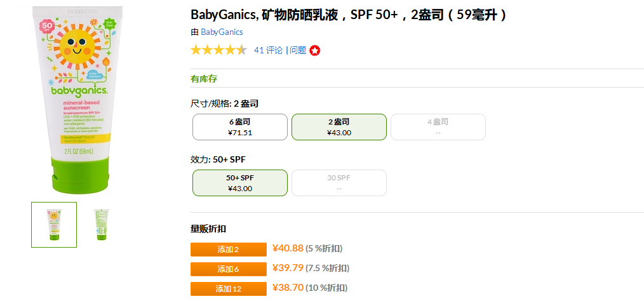Screen dimensions: 644x301
Task: Select the 50+ SPF strength option
Action: coord(240,183)
